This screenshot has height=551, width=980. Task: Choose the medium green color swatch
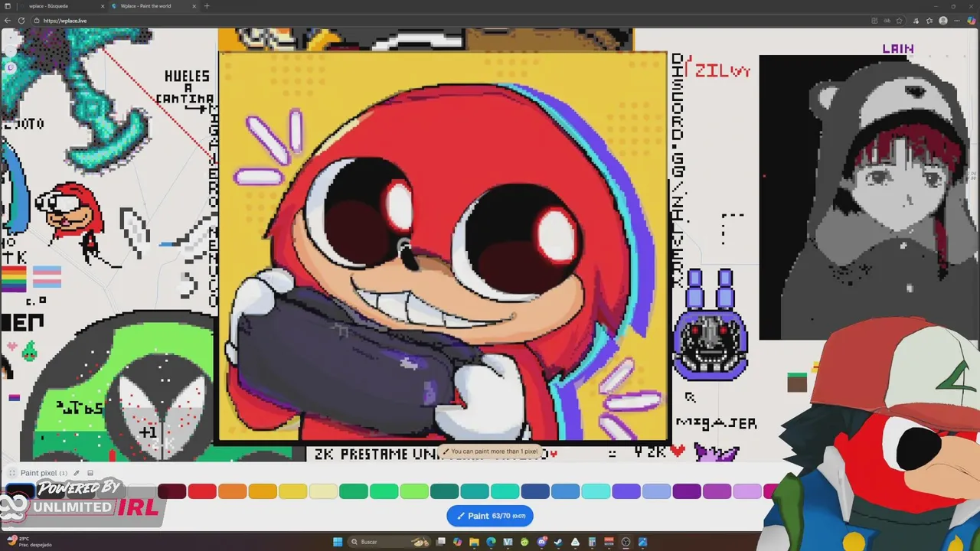pyautogui.click(x=384, y=491)
